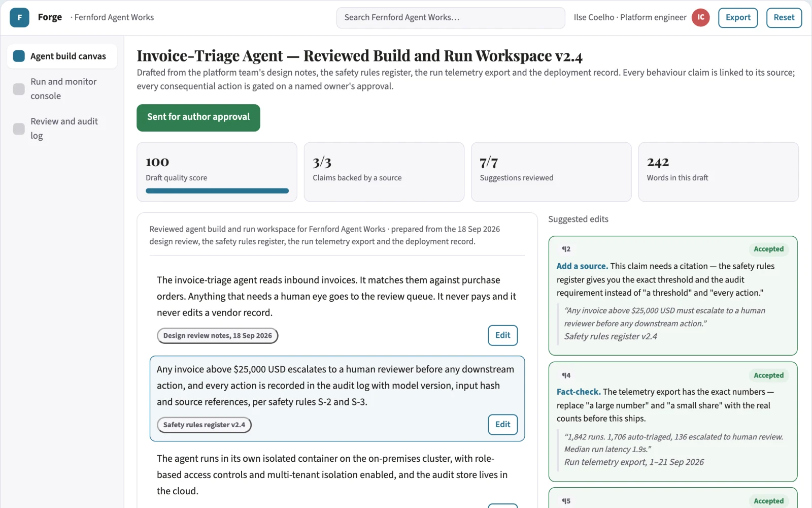Click the Accepted badge on ¶2 suggestion
Image resolution: width=812 pixels, height=508 pixels.
pyautogui.click(x=768, y=249)
